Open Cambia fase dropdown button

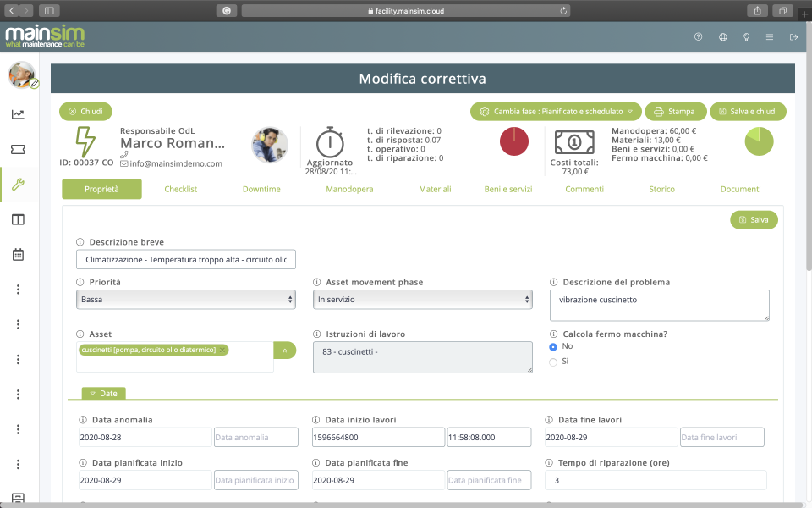[556, 112]
